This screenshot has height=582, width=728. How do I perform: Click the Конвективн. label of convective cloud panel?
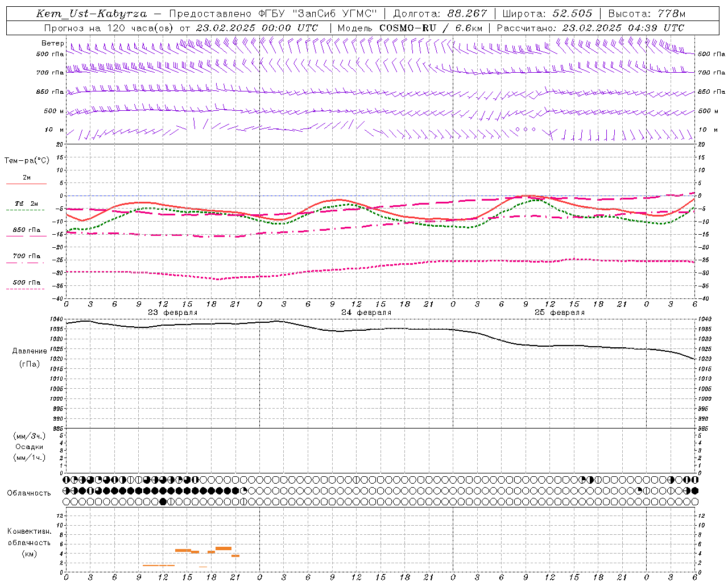29,531
